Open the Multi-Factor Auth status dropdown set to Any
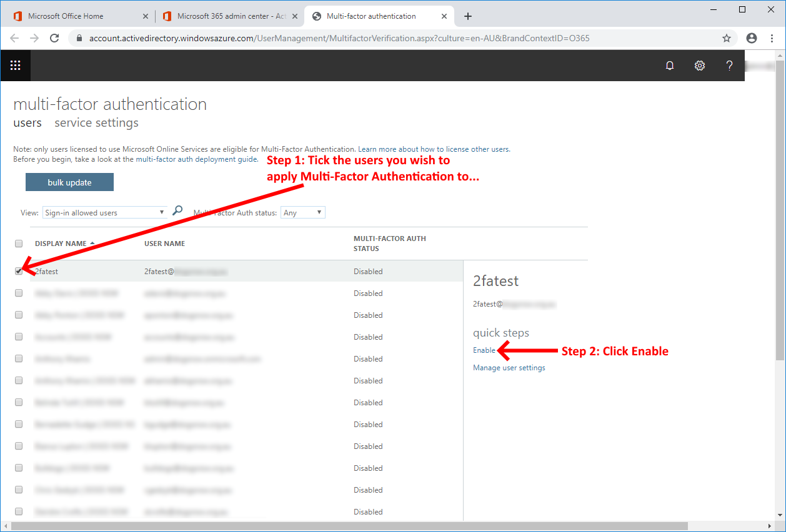 pyautogui.click(x=303, y=213)
